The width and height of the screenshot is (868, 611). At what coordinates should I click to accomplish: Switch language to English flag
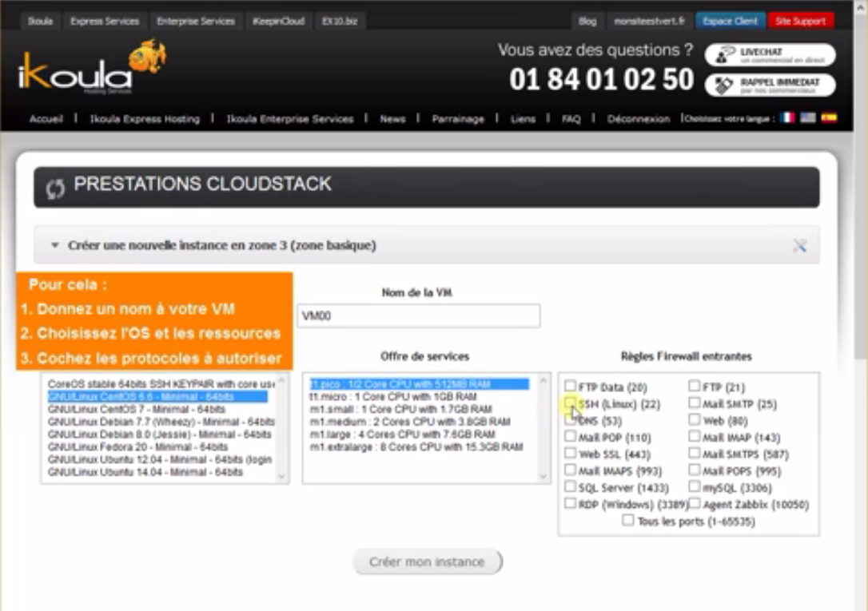pyautogui.click(x=808, y=117)
